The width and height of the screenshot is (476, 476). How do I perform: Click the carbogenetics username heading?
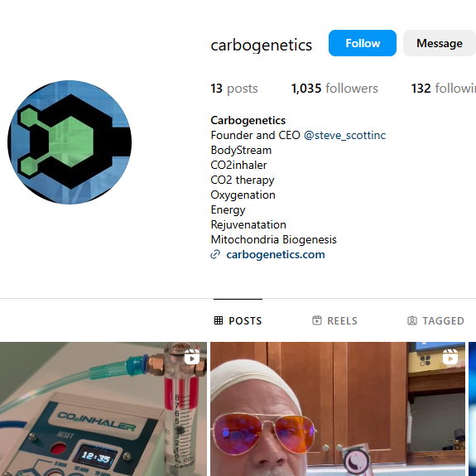click(x=261, y=45)
